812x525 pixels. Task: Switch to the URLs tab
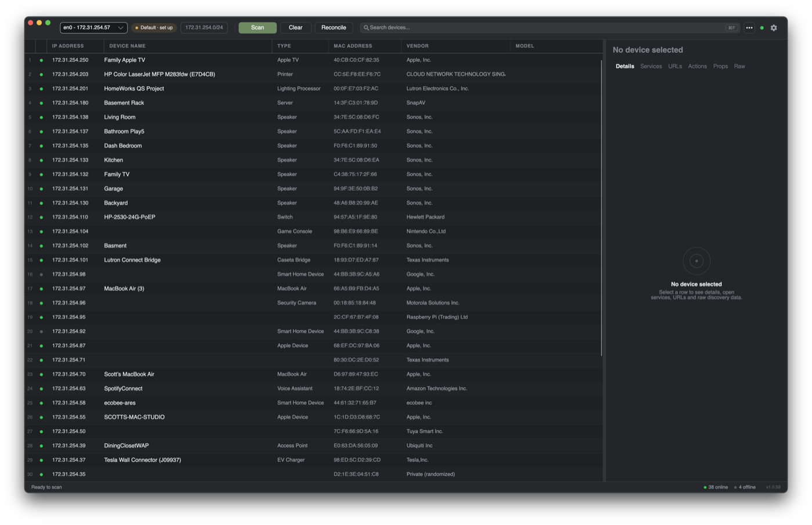[x=675, y=66]
